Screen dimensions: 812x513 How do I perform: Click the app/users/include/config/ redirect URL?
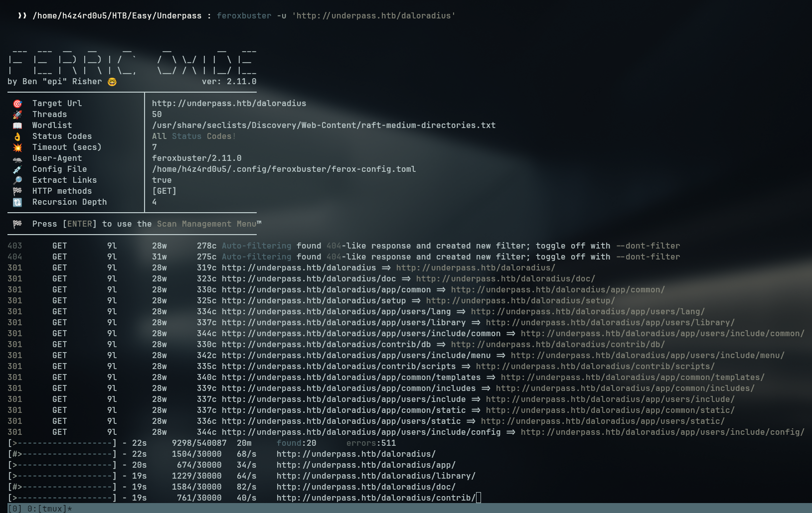[662, 432]
